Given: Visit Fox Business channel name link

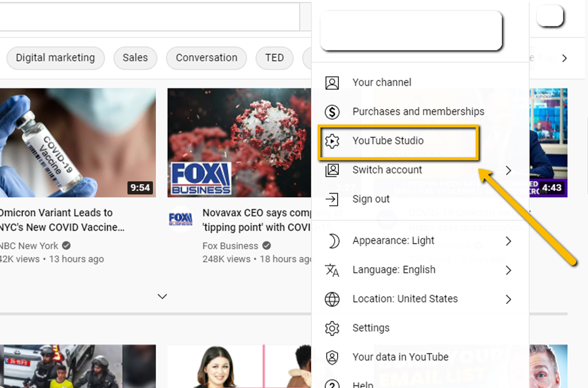Looking at the screenshot, I should pyautogui.click(x=230, y=245).
